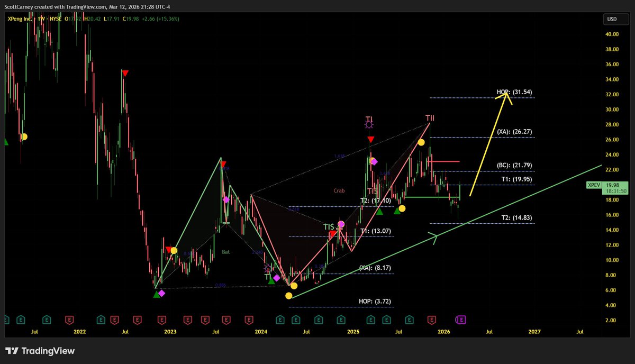Click the purple hollow E earnings badge on timeline

[461, 320]
